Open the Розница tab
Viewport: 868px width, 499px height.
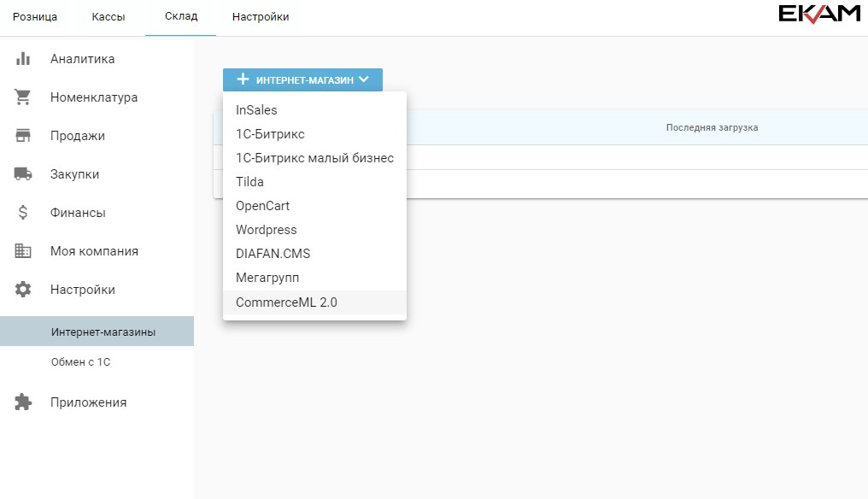click(x=35, y=16)
